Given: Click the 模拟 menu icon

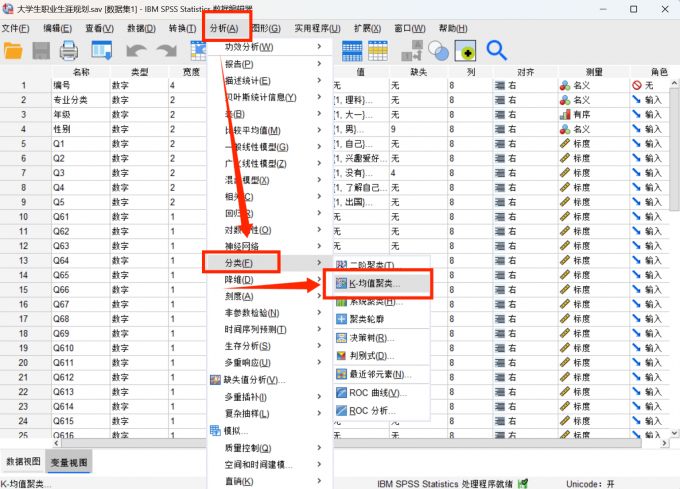Looking at the screenshot, I should click(x=216, y=430).
